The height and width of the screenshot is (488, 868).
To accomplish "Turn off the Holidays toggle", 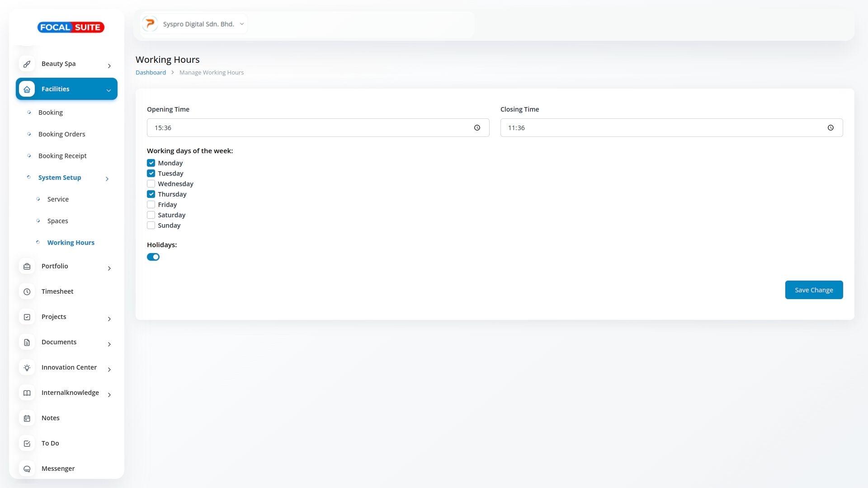I will point(153,257).
